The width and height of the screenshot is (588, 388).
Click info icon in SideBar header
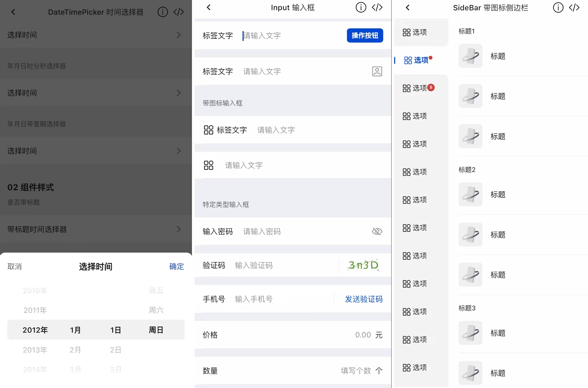pos(558,8)
